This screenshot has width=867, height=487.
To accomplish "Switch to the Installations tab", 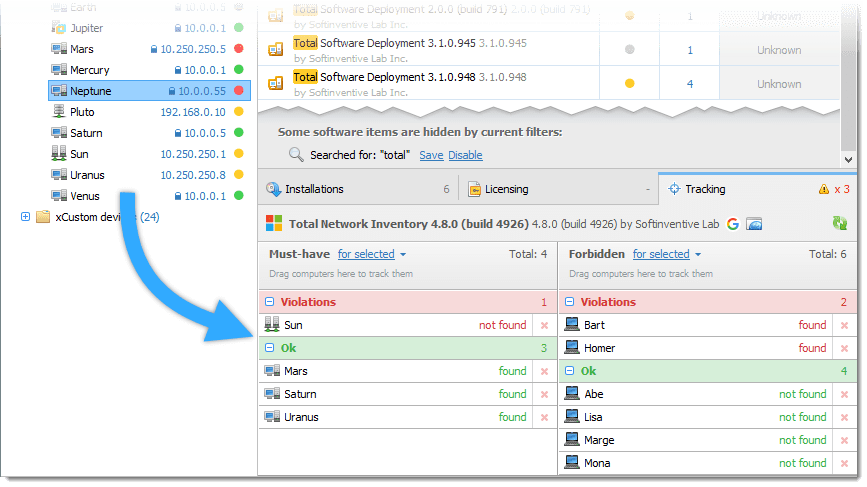I will 358,189.
